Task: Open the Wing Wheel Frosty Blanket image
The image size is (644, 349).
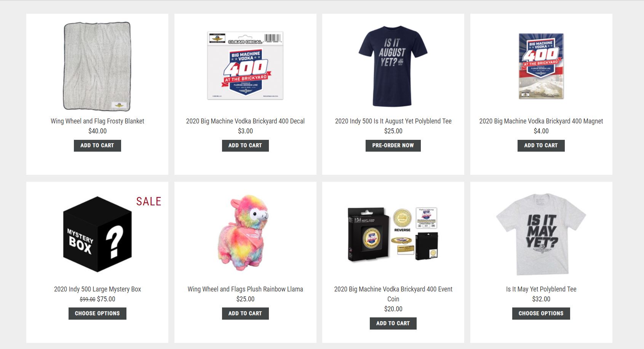Action: (x=97, y=66)
